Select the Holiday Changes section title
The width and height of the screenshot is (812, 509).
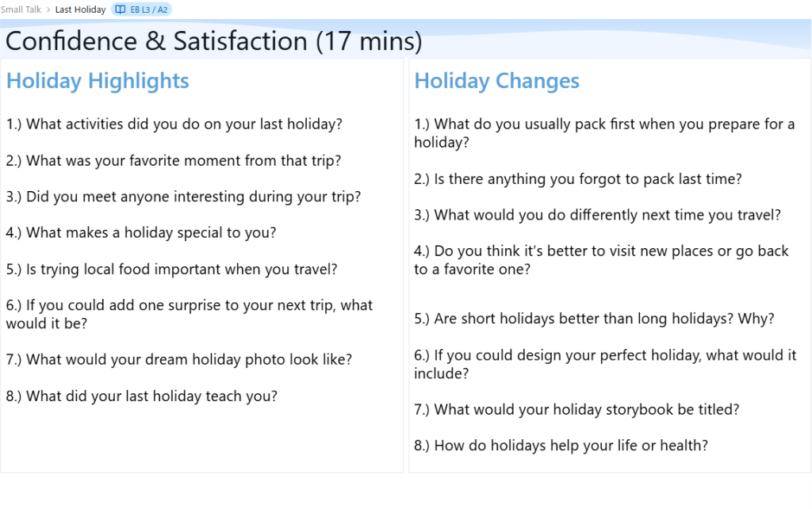(x=496, y=81)
